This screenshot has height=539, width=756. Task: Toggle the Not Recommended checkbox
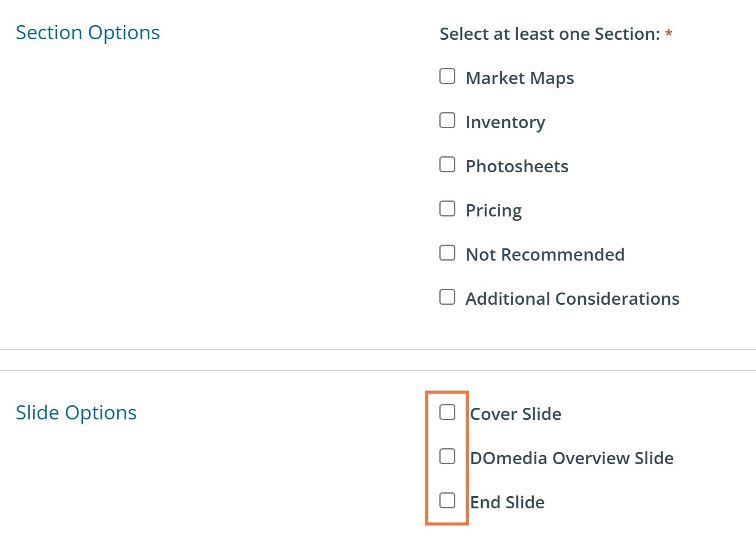coord(447,253)
